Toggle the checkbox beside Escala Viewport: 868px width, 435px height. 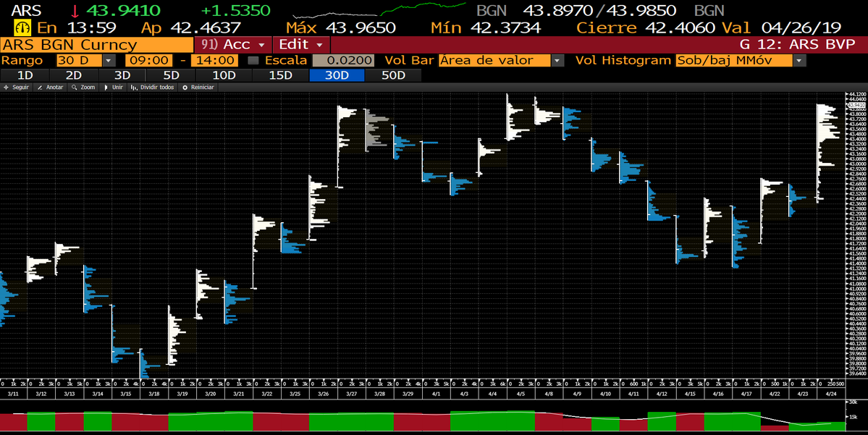coord(253,60)
